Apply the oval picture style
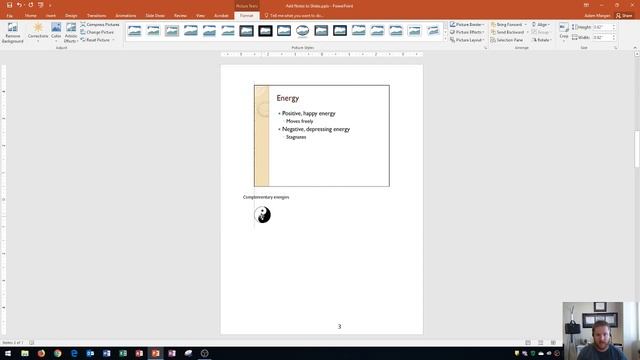Viewport: 640px width, 360px height. [x=302, y=31]
